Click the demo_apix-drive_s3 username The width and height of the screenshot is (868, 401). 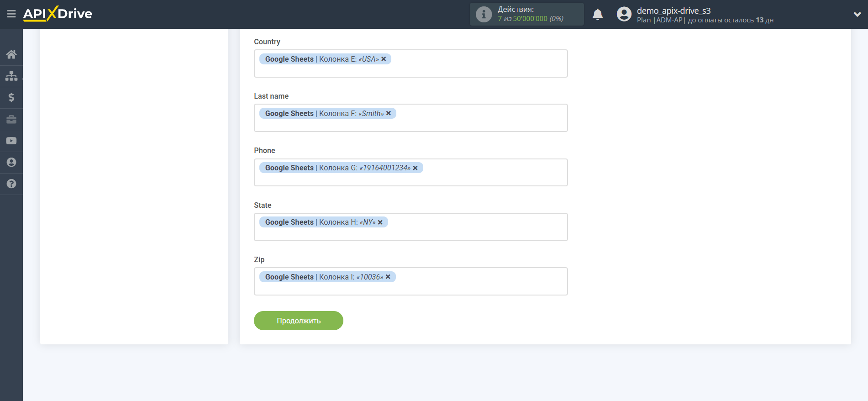(x=673, y=11)
